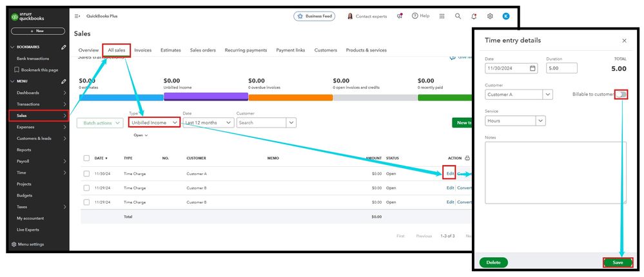Expand the Dashboards submenu
The image size is (644, 277).
(65, 93)
